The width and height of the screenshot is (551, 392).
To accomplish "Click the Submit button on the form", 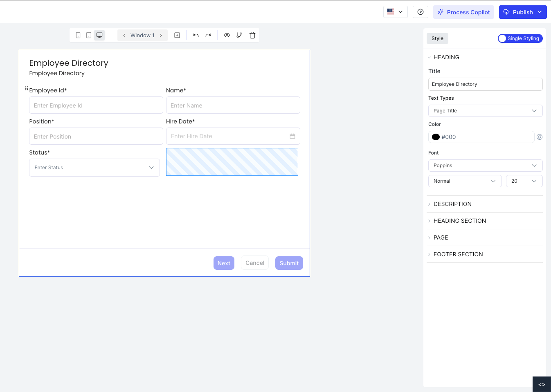I will point(289,263).
